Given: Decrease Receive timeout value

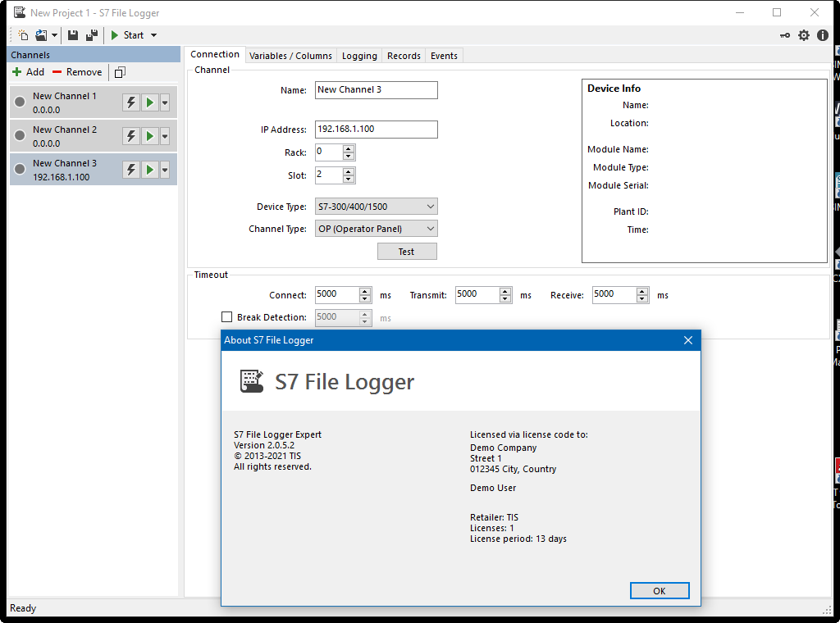Looking at the screenshot, I should click(642, 298).
